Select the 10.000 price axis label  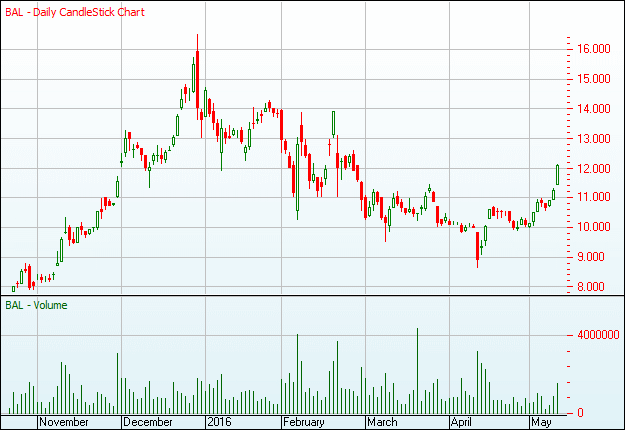tap(594, 227)
